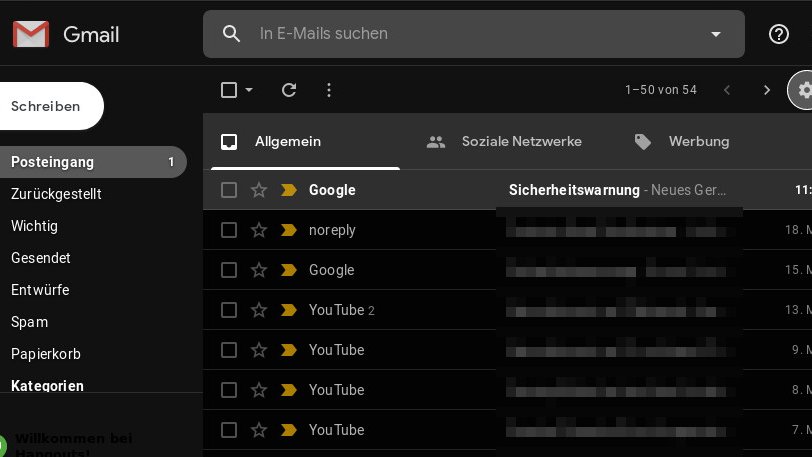The width and height of the screenshot is (812, 457).
Task: Click the search magnifier icon
Action: point(232,34)
